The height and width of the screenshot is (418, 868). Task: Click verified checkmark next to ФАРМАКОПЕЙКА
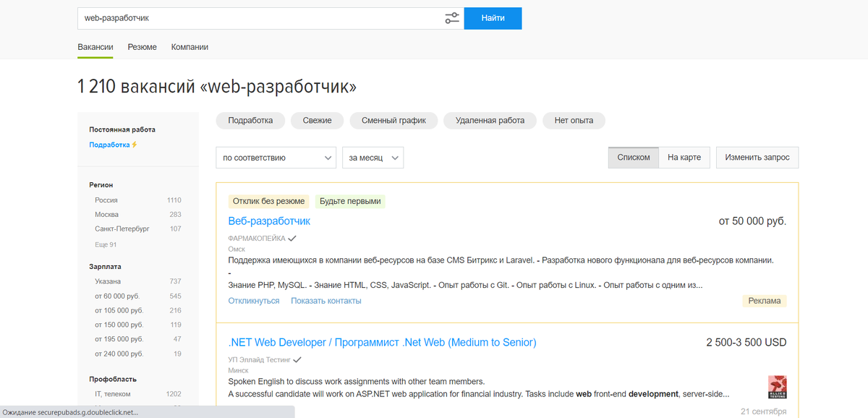[x=292, y=238]
